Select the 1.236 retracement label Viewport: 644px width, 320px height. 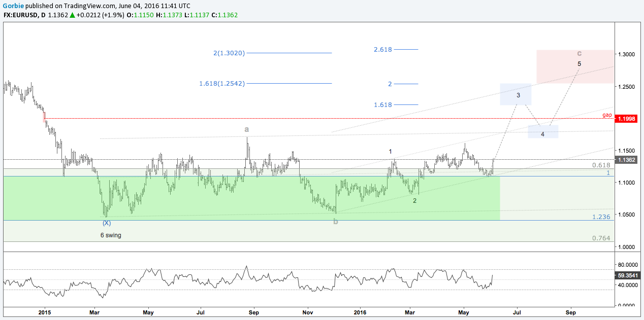click(601, 217)
